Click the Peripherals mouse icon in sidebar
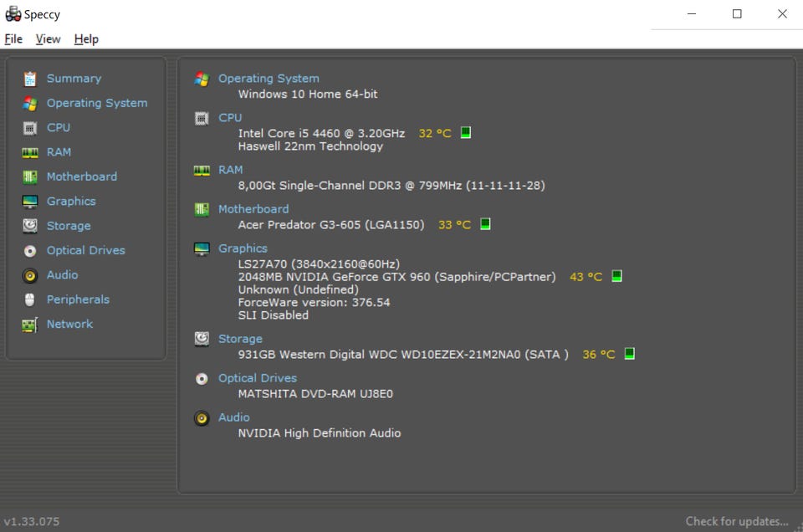803x532 pixels. (30, 300)
